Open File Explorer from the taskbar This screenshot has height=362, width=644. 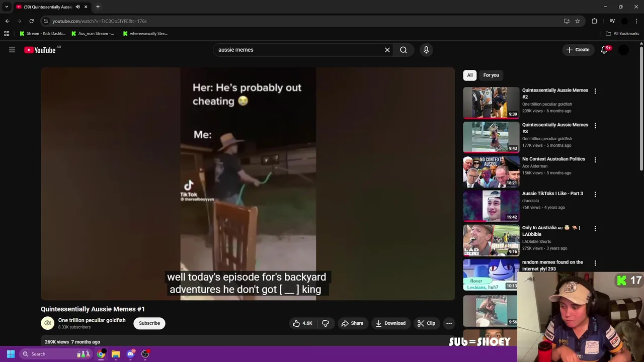pyautogui.click(x=116, y=354)
